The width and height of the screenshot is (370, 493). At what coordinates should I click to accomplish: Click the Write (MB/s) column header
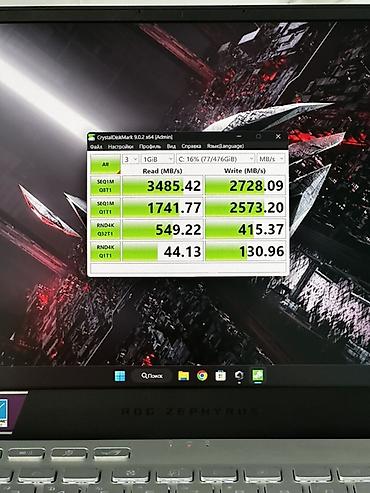245,171
